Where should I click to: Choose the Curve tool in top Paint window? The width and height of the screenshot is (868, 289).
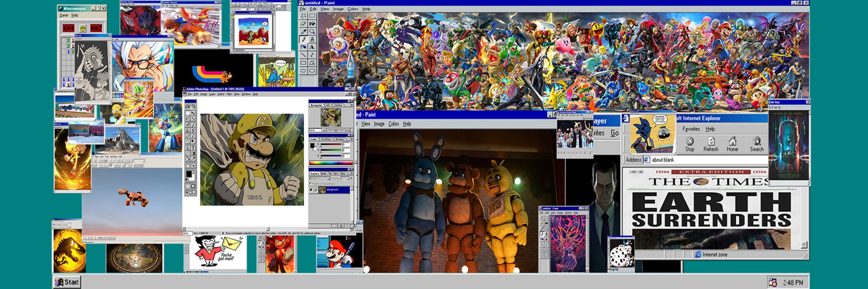click(312, 55)
